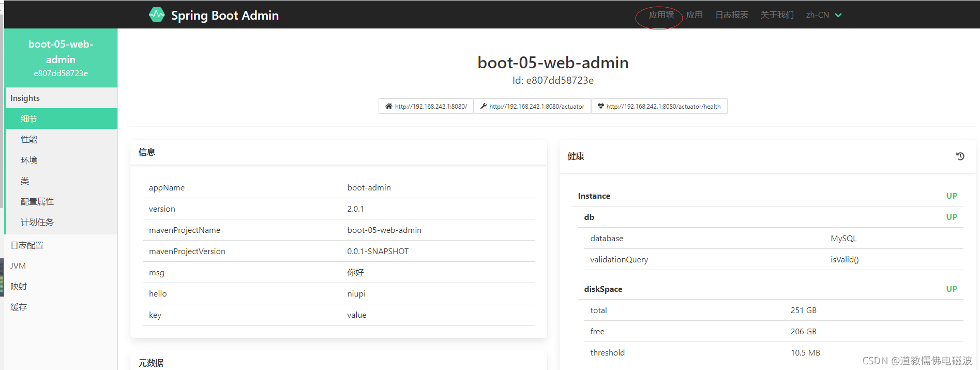Click the boot-05-web-admin sidebar header
This screenshot has height=370, width=980.
(61, 57)
